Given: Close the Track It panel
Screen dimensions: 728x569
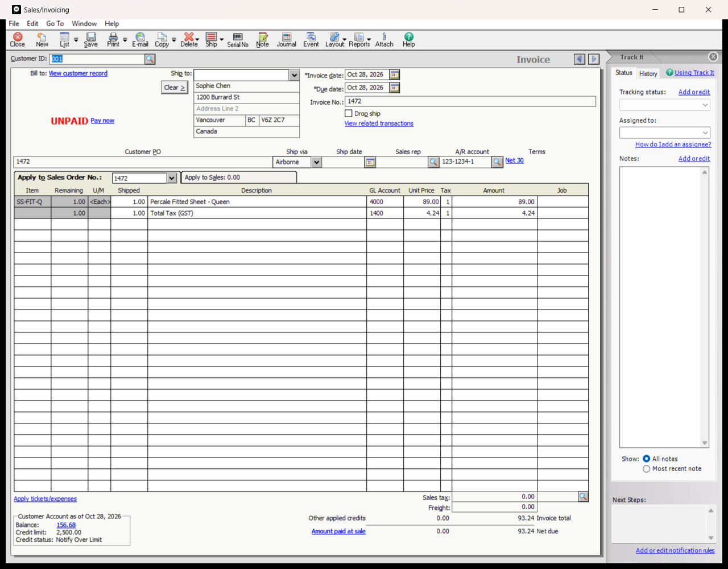Looking at the screenshot, I should (713, 56).
